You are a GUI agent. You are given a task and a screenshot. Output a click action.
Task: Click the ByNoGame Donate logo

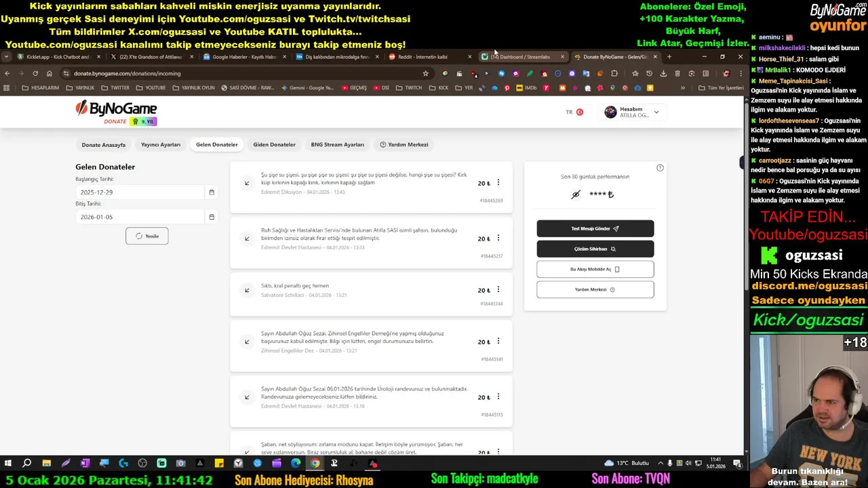(x=116, y=113)
